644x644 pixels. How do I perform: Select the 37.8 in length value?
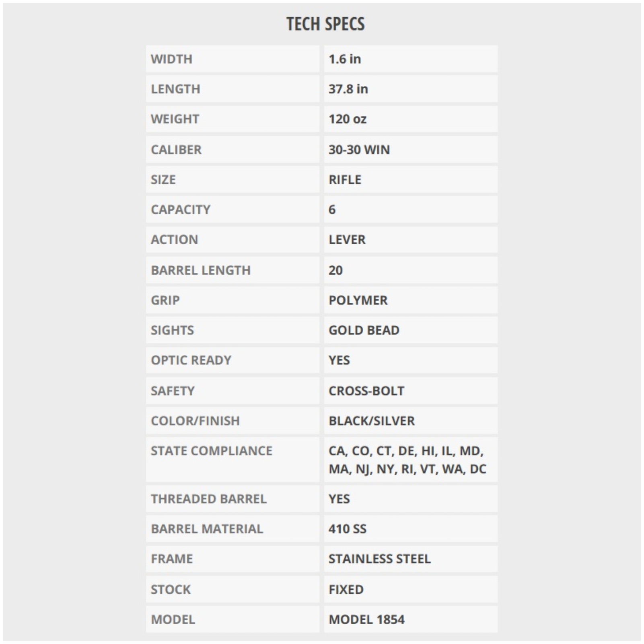(x=348, y=89)
